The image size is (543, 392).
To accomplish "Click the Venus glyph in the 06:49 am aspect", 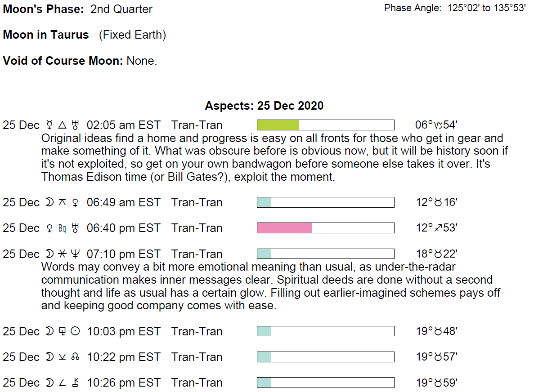I will click(x=76, y=203).
